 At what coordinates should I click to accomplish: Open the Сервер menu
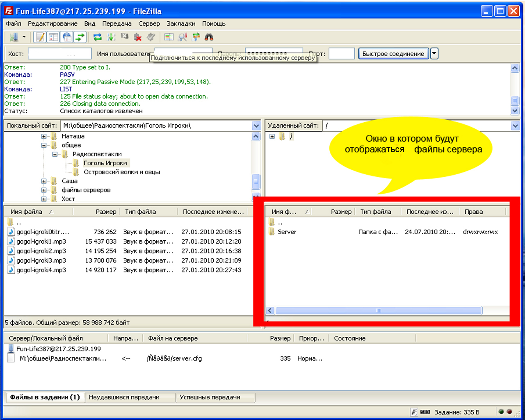(149, 24)
